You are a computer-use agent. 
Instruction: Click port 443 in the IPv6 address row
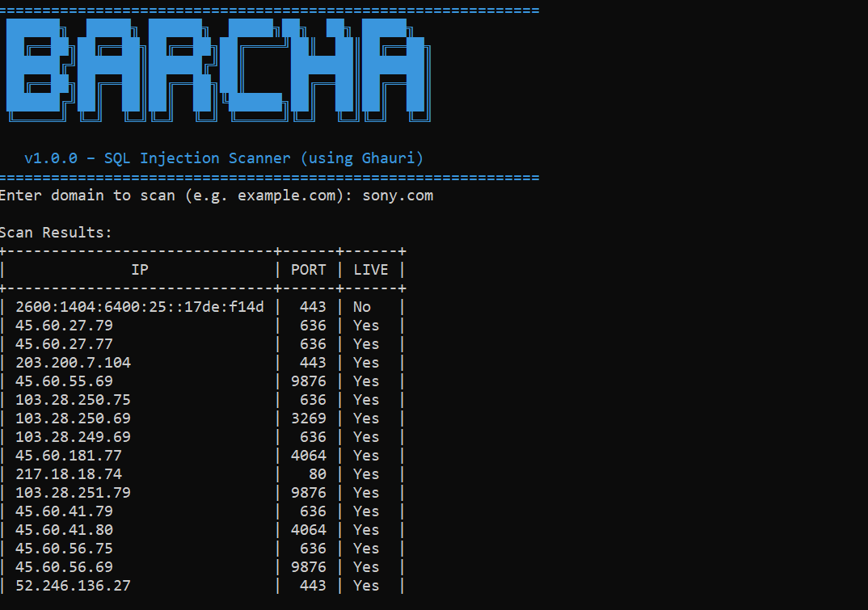tap(314, 307)
